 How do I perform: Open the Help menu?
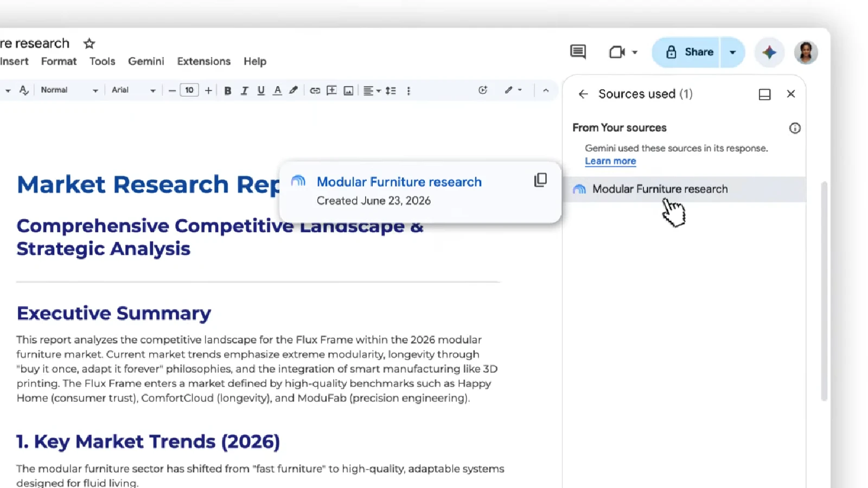[254, 61]
